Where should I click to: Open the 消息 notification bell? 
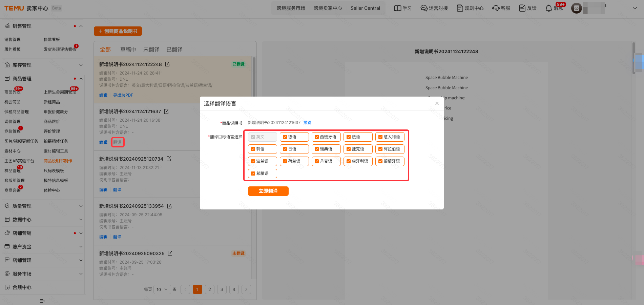tap(548, 8)
